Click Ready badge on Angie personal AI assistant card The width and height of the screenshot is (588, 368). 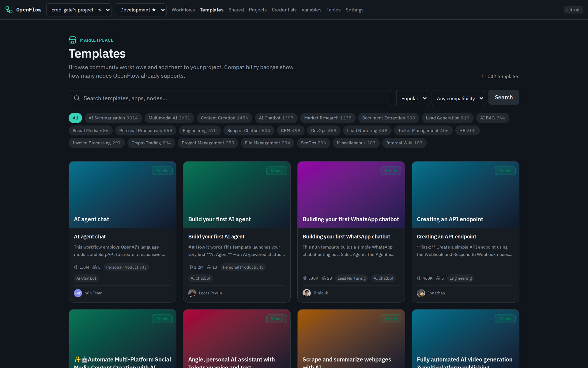(x=277, y=319)
